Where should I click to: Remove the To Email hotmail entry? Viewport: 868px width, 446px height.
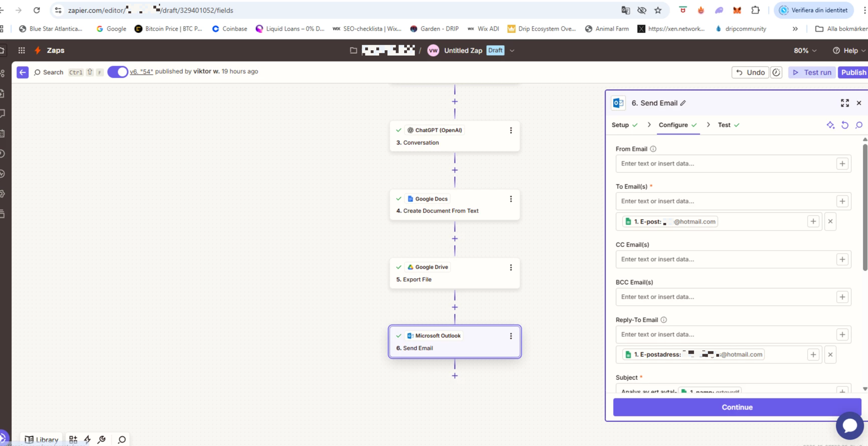tap(830, 222)
